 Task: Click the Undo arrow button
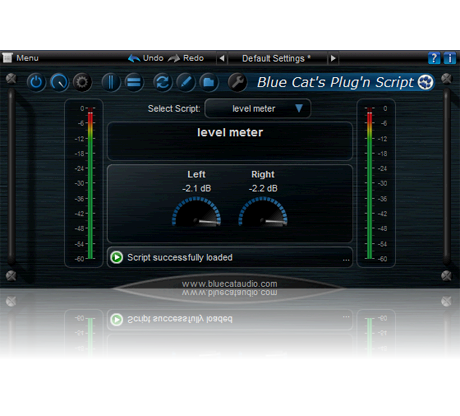pos(146,58)
